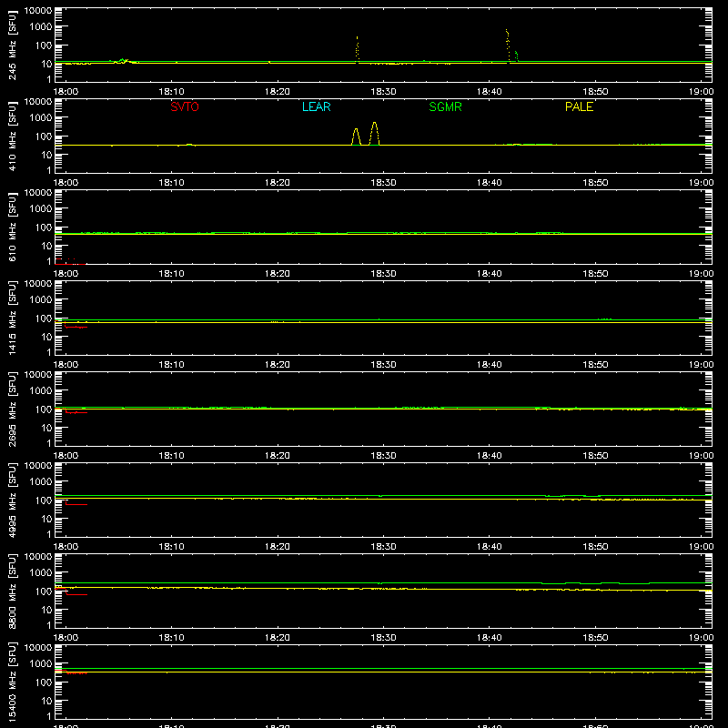Click the 18:50 tick label under 1415 MHz panel
The height and width of the screenshot is (728, 728).
pos(595,365)
